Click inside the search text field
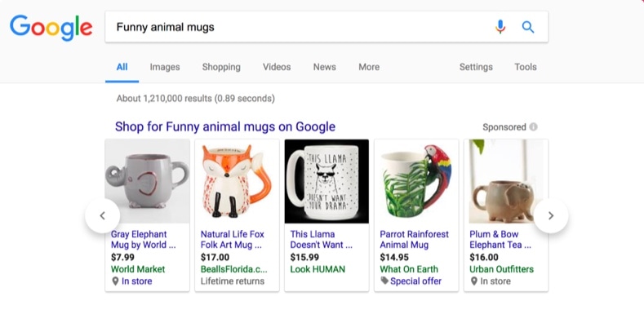Image resolution: width=644 pixels, height=336 pixels. 300,27
